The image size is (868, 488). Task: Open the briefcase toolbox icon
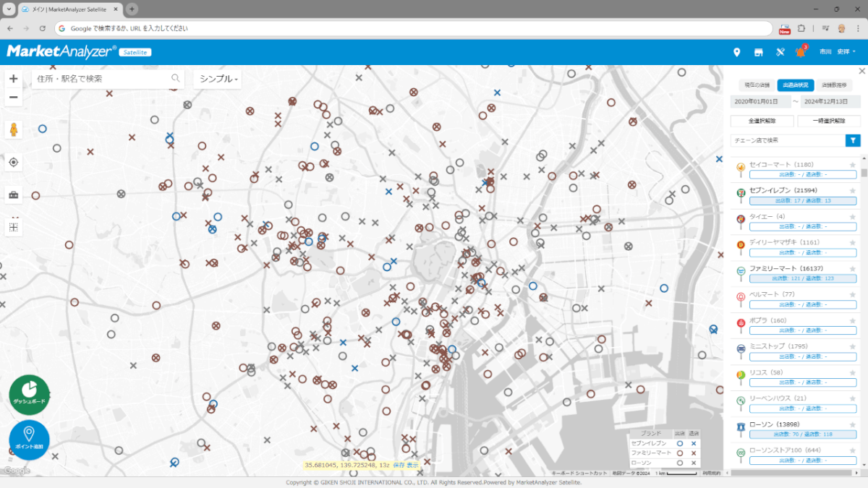coord(13,194)
